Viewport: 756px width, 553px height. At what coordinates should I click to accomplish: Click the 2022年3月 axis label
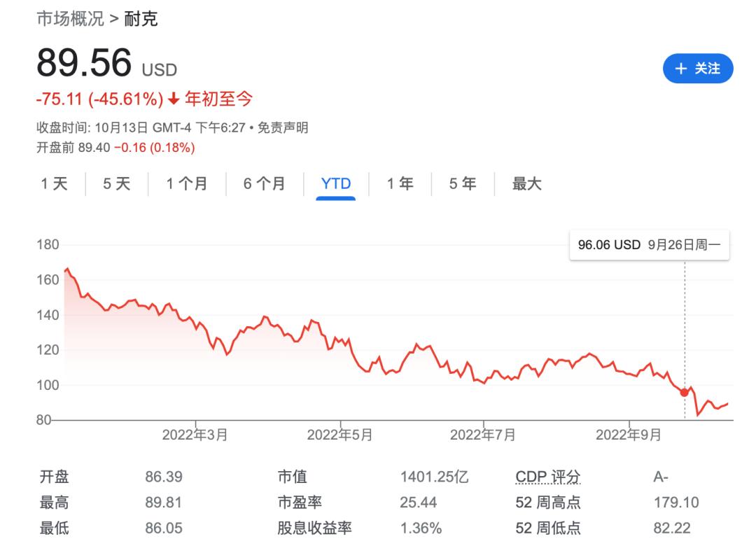coord(195,435)
